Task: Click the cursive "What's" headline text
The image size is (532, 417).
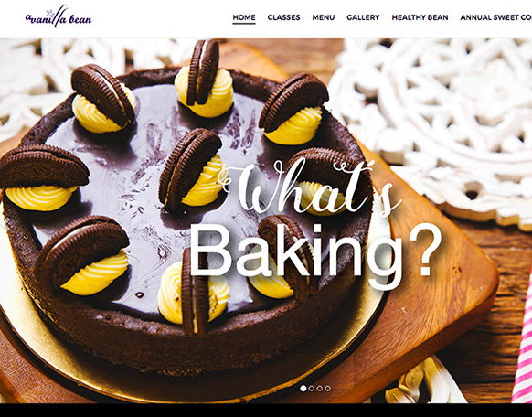Action: 311,187
